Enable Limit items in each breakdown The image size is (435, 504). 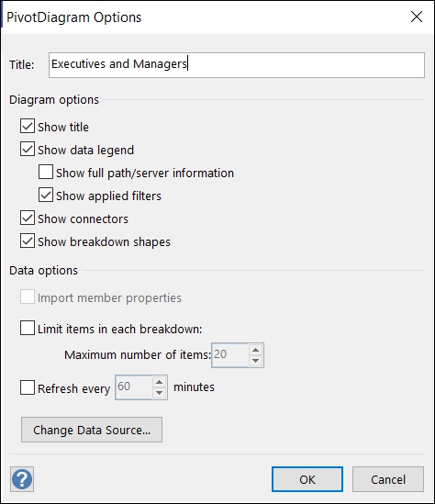coord(28,328)
